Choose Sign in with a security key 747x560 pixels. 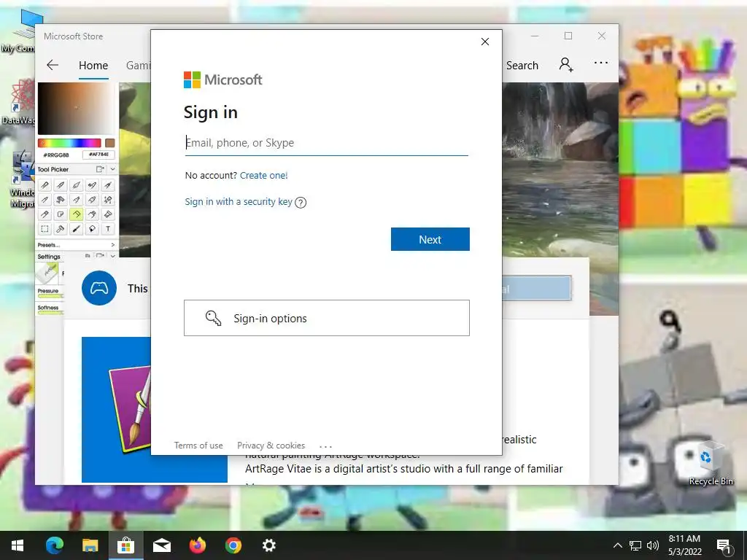click(x=239, y=201)
